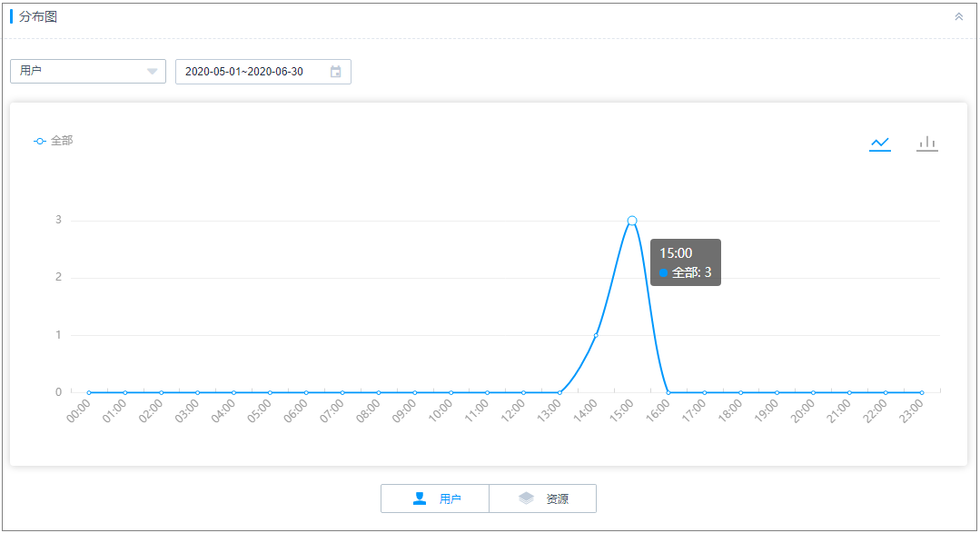Click the highlighted 15:00 peak data point

coord(632,221)
